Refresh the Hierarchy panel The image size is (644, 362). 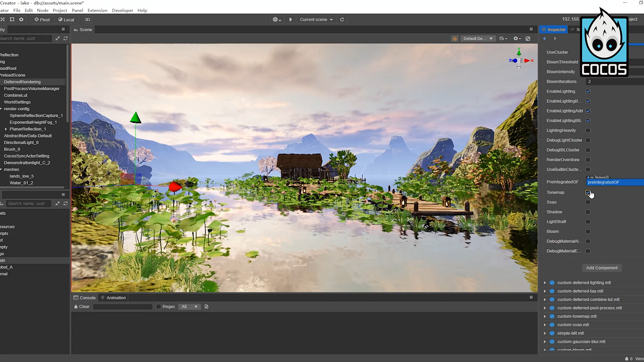click(66, 39)
